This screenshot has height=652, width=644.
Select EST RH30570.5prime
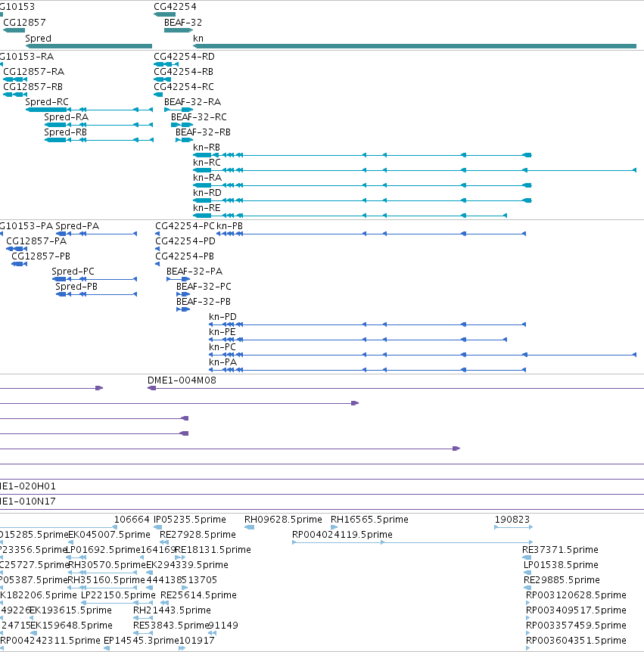(102, 573)
